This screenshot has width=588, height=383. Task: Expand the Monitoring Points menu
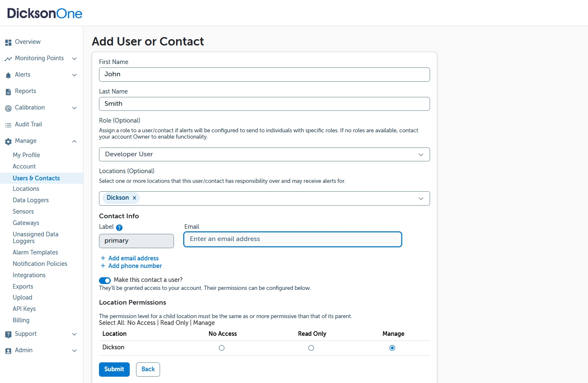pos(74,59)
